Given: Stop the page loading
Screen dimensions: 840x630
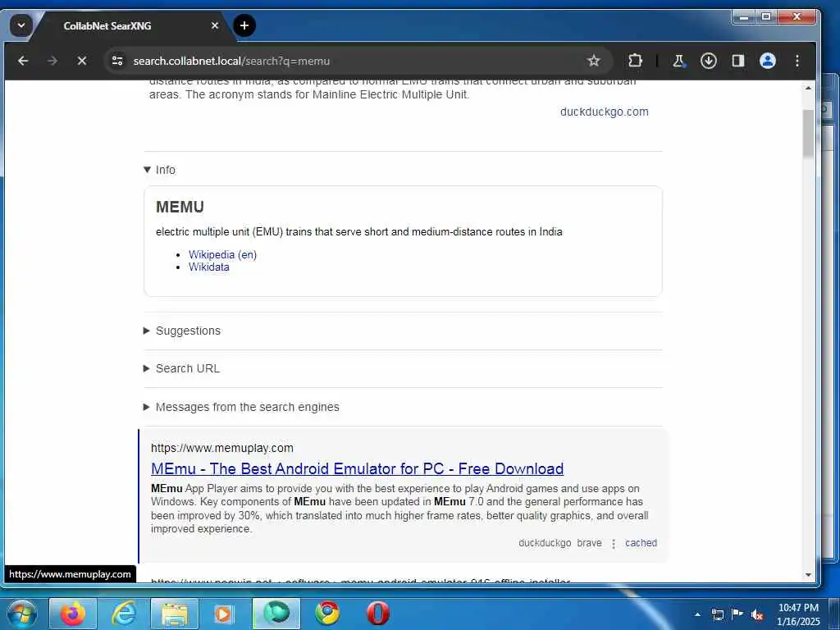Looking at the screenshot, I should pos(82,61).
